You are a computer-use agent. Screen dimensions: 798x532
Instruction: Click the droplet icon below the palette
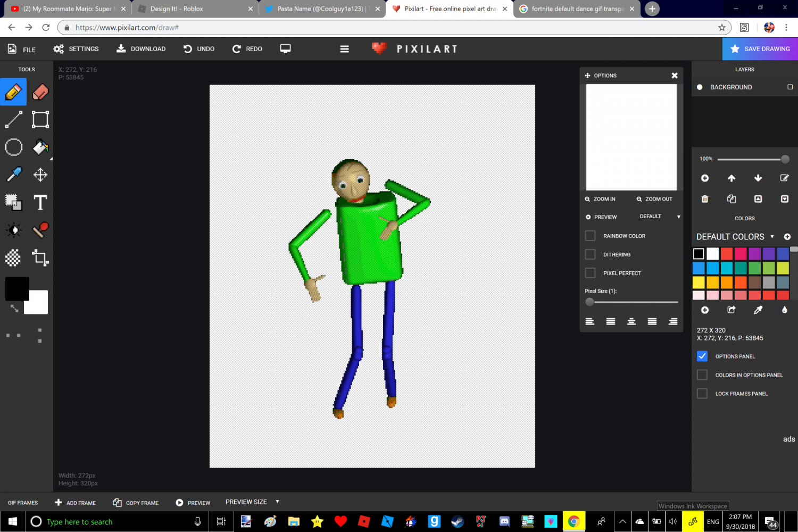(x=785, y=310)
